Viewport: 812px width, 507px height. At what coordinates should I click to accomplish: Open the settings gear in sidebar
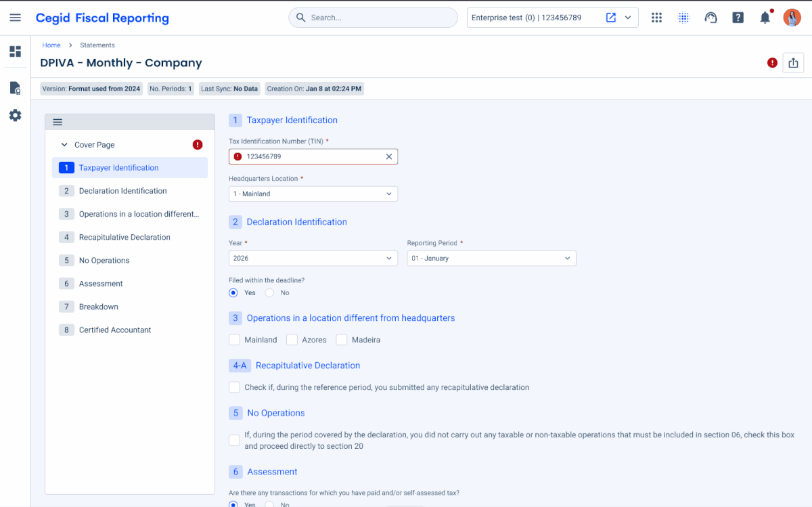point(15,116)
